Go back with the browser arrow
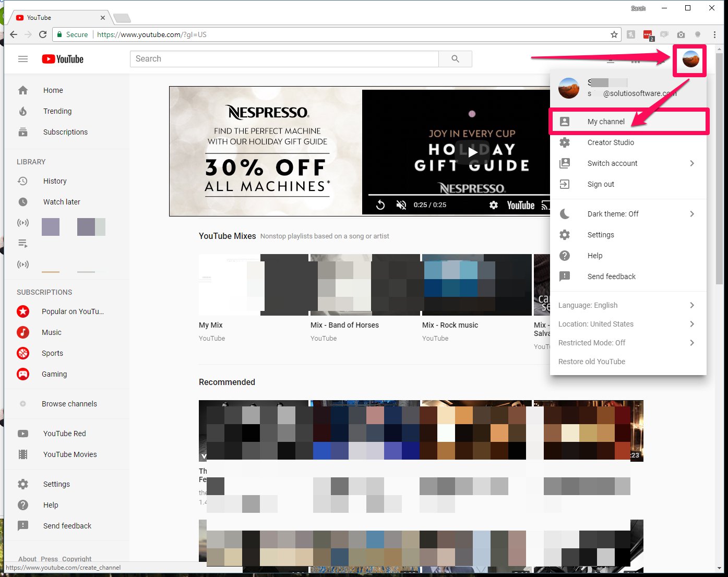Screen dimensions: 728x577 click(14, 34)
